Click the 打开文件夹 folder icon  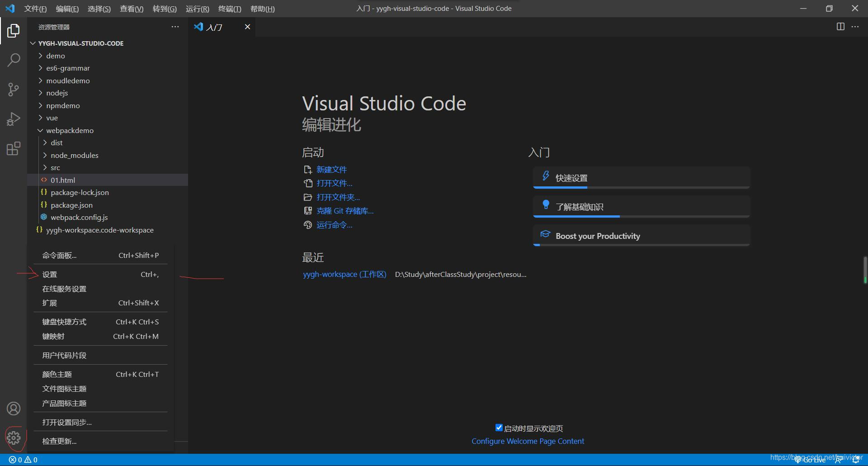pyautogui.click(x=308, y=197)
